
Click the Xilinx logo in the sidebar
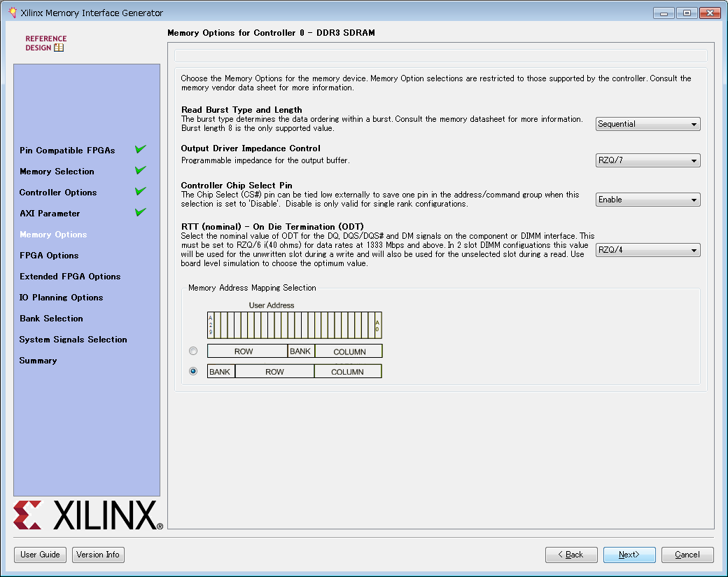pyautogui.click(x=87, y=515)
